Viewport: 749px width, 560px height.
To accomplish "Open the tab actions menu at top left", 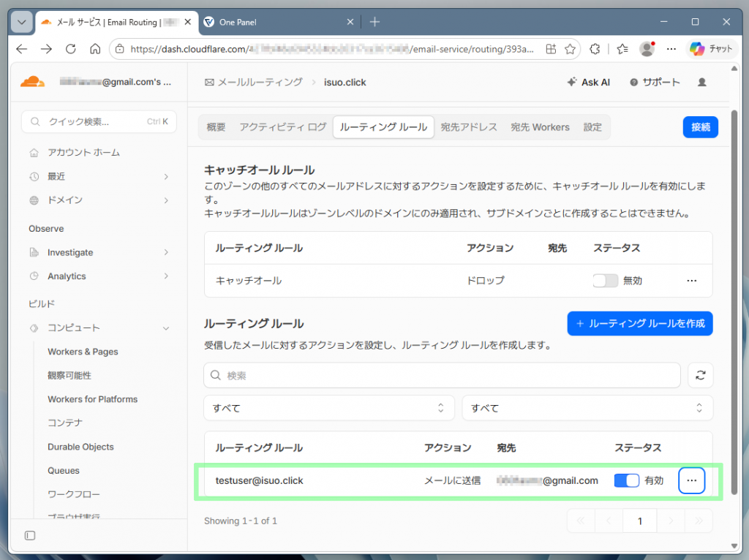I will click(21, 22).
